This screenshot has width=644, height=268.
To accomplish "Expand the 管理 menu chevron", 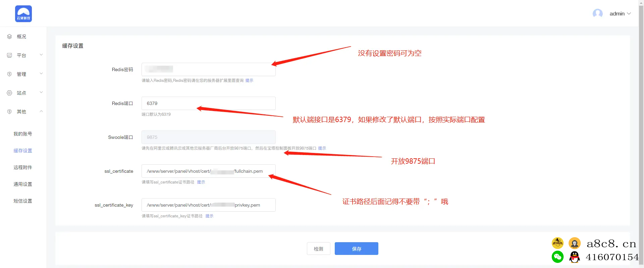I will [x=41, y=74].
